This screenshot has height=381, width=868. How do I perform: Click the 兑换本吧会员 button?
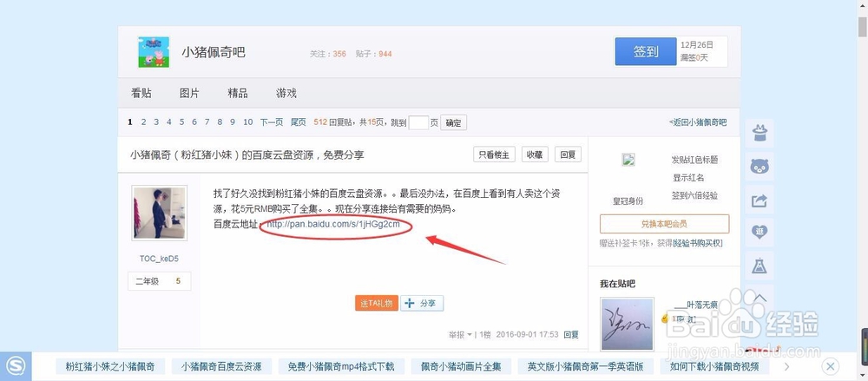[664, 224]
